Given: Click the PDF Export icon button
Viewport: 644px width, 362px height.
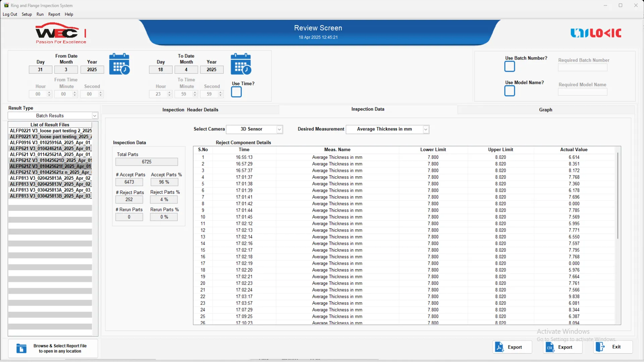Looking at the screenshot, I should click(x=499, y=347).
